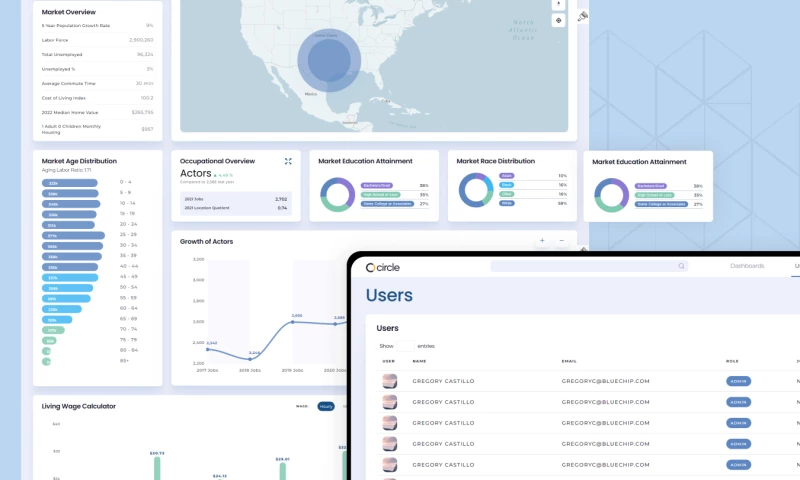This screenshot has width=800, height=480.
Task: Click first Gregory Castillo avatar
Action: (390, 381)
